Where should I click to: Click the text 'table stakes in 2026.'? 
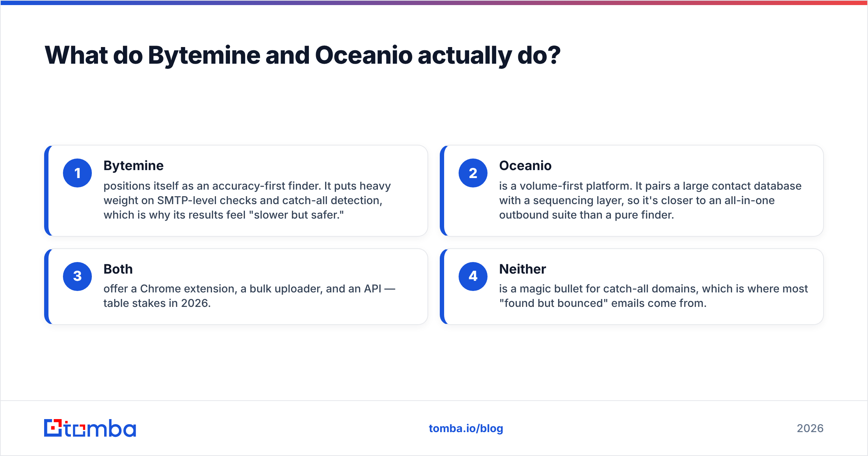157,303
